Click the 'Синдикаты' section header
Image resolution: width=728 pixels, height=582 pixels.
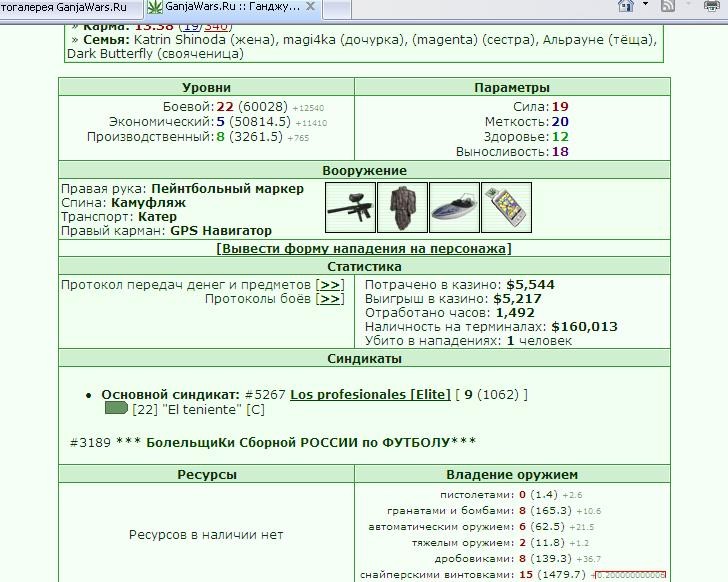[x=364, y=358]
